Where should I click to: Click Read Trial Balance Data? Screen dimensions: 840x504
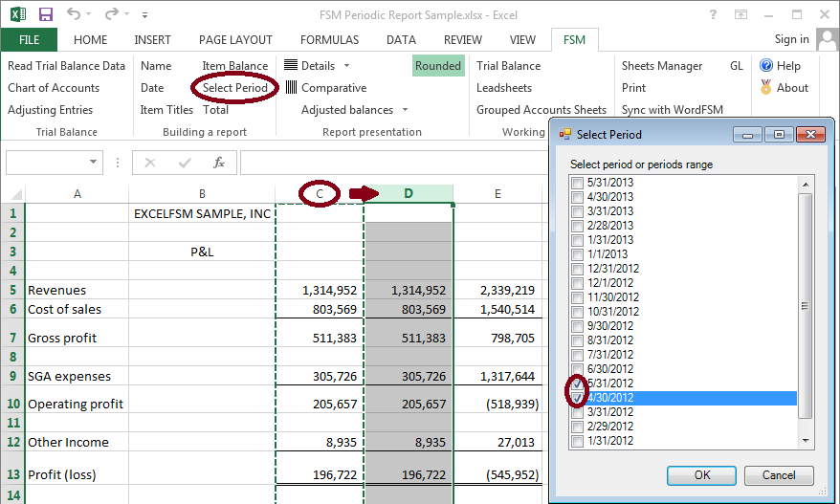pos(66,65)
